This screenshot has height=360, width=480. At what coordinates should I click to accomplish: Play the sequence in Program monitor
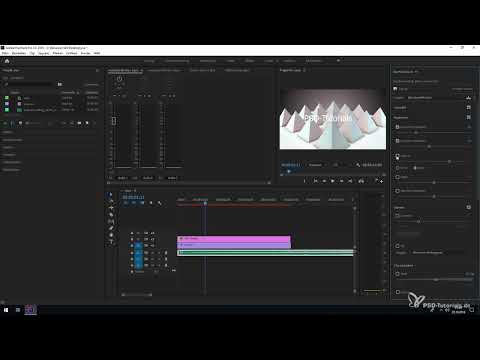click(x=332, y=181)
